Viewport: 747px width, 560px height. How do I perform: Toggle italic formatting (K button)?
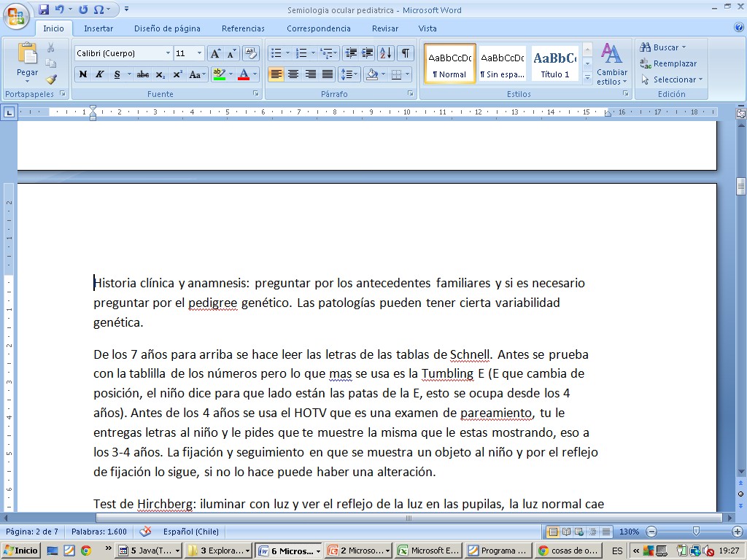[x=100, y=74]
